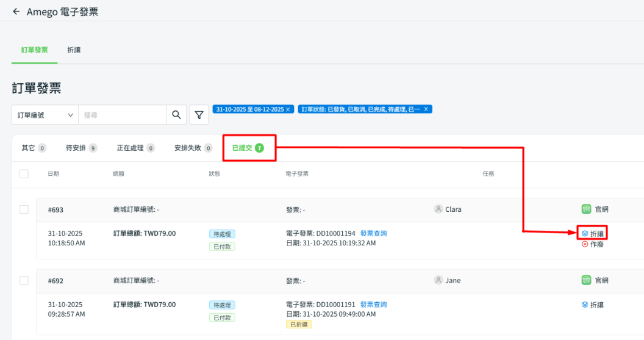
Task: Toggle the select-all checkbox in table header
Action: (24, 174)
